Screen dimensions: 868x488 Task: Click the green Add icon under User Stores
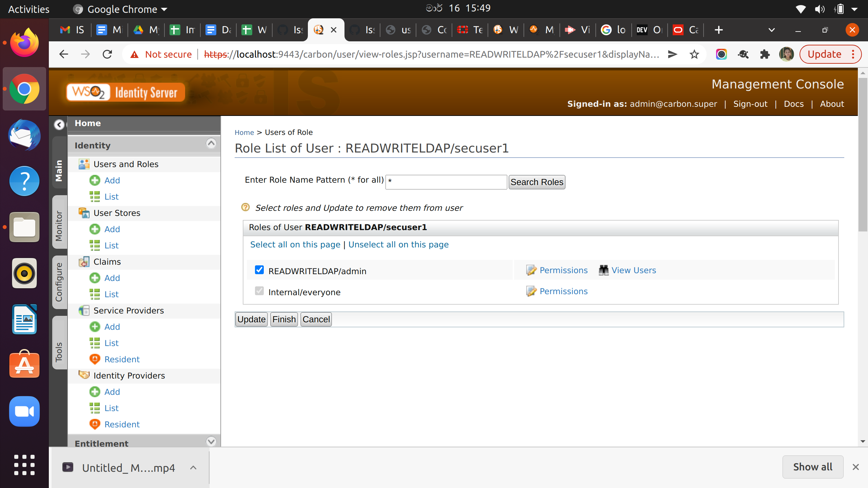coord(95,229)
